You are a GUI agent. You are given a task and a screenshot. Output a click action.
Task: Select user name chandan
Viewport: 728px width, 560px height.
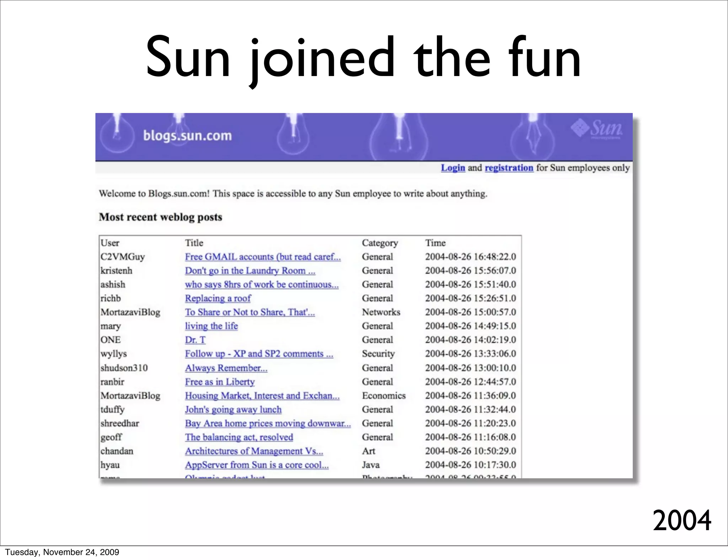point(117,451)
